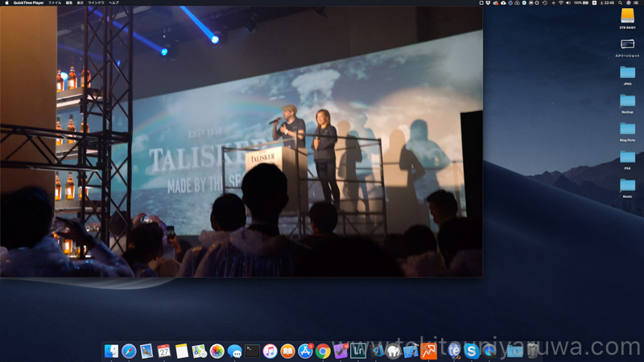The width and height of the screenshot is (644, 362).
Task: Open MAMP elephant icon in Dock
Action: pyautogui.click(x=394, y=351)
